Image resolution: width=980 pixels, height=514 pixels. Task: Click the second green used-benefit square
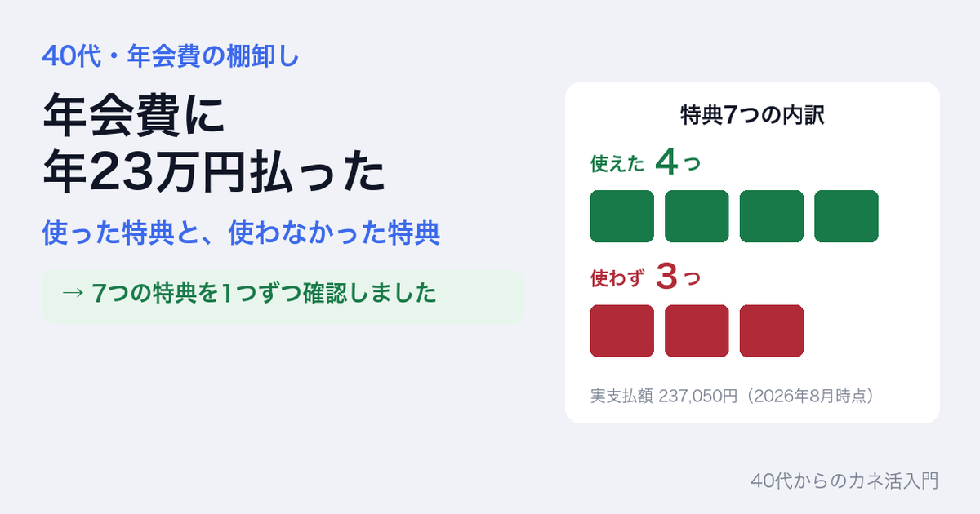pos(697,216)
